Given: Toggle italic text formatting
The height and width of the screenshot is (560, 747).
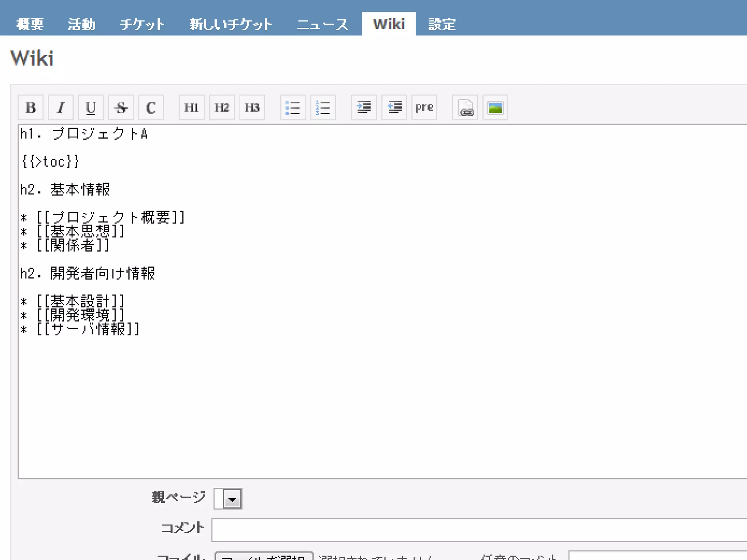Looking at the screenshot, I should coord(61,108).
